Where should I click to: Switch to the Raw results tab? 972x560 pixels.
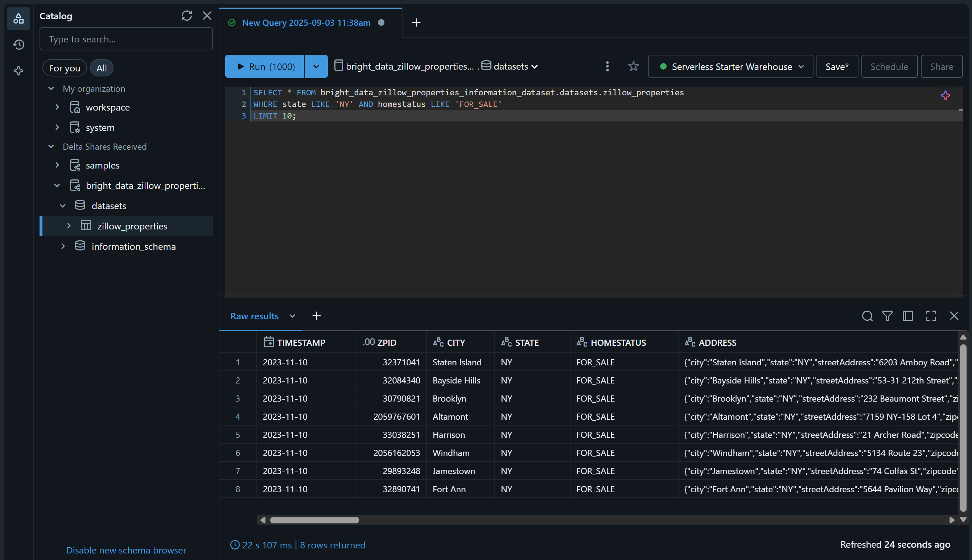pyautogui.click(x=254, y=316)
